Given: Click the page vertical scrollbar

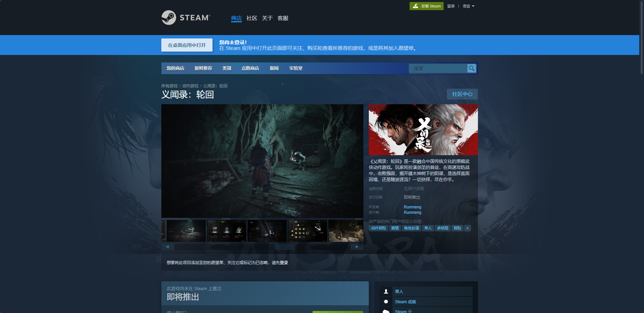Looking at the screenshot, I should point(642,37).
